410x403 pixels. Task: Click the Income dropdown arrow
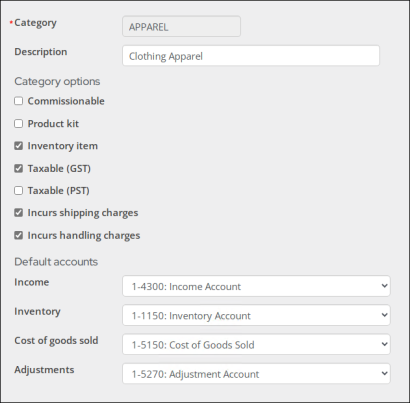coord(384,286)
